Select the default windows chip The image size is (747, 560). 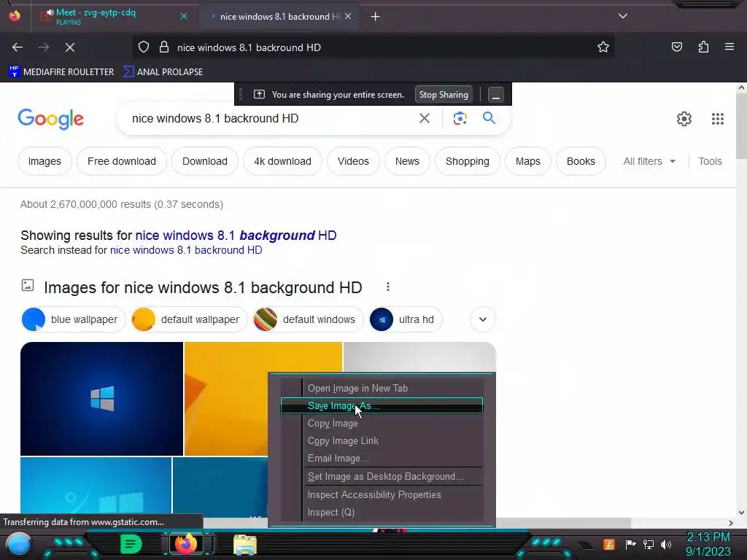point(308,319)
